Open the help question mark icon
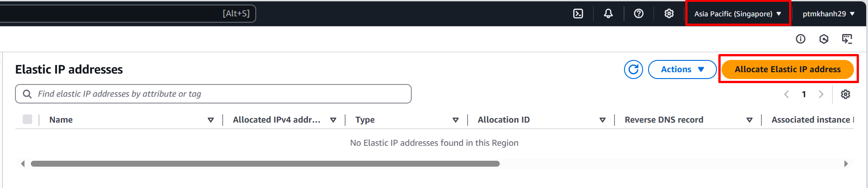This screenshot has height=188, width=868. tap(639, 14)
